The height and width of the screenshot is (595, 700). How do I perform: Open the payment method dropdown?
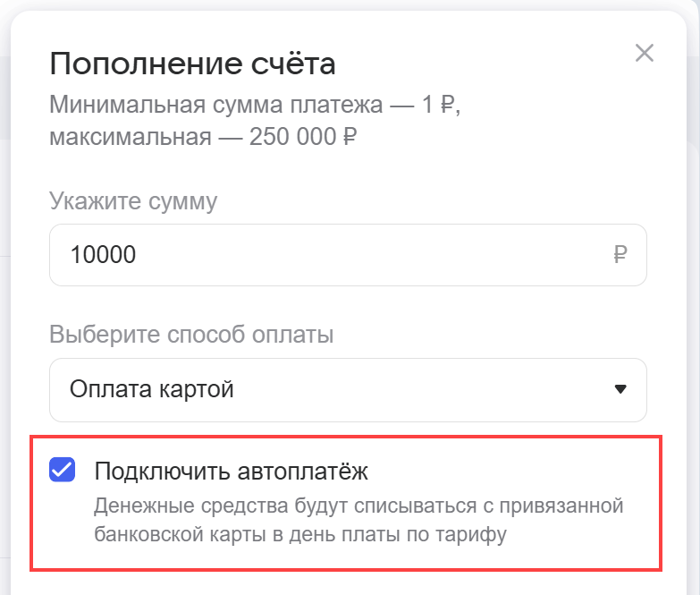click(347, 390)
